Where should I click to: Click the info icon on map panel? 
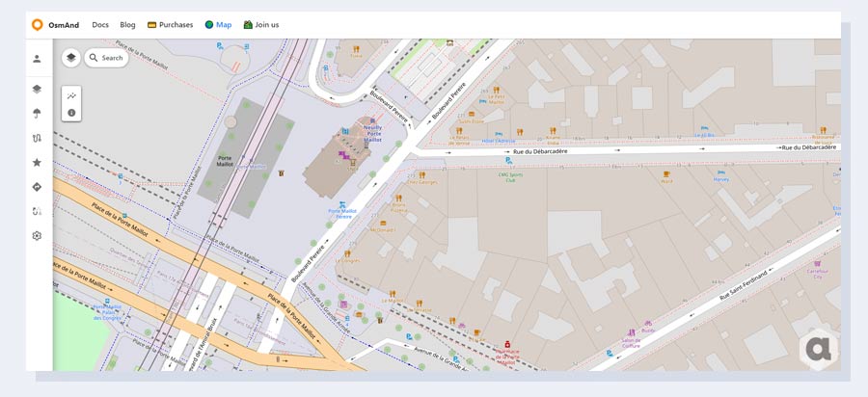(71, 112)
